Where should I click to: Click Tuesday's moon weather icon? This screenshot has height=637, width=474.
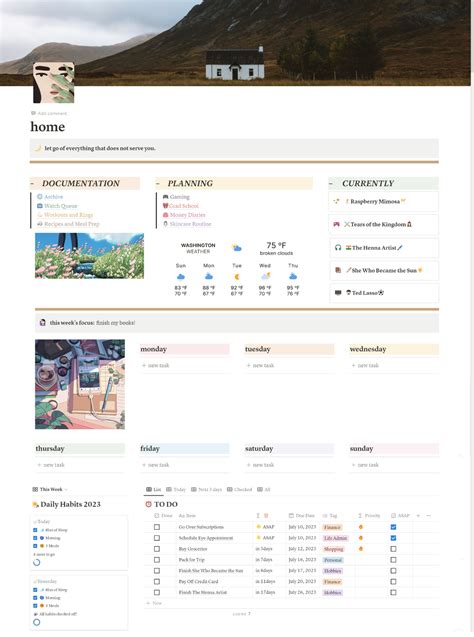[237, 277]
